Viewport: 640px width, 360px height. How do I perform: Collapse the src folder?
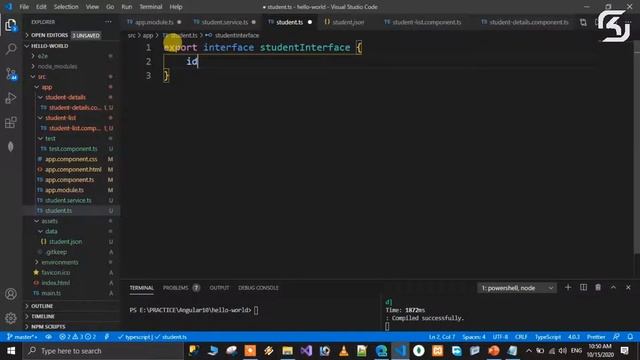point(42,77)
